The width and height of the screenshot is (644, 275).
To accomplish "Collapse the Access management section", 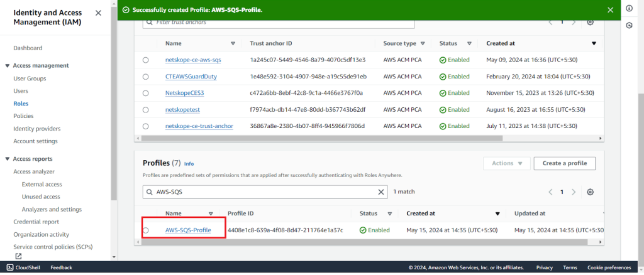I will [x=8, y=65].
